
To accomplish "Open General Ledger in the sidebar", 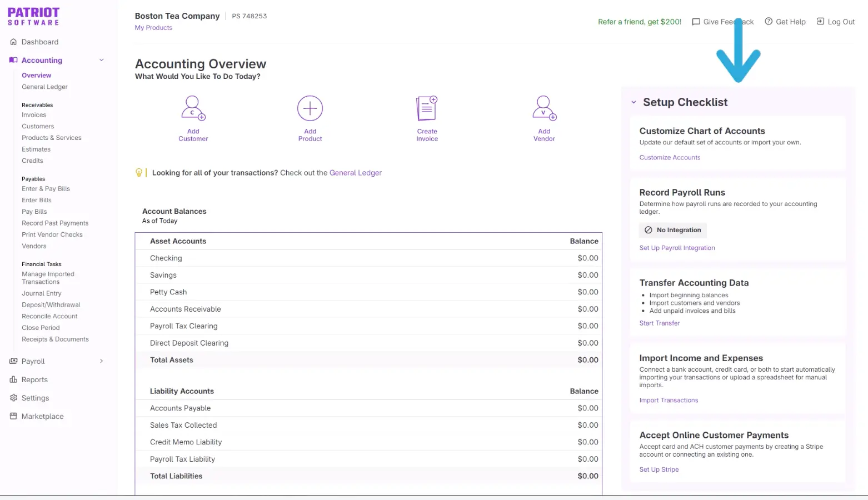I will [44, 87].
